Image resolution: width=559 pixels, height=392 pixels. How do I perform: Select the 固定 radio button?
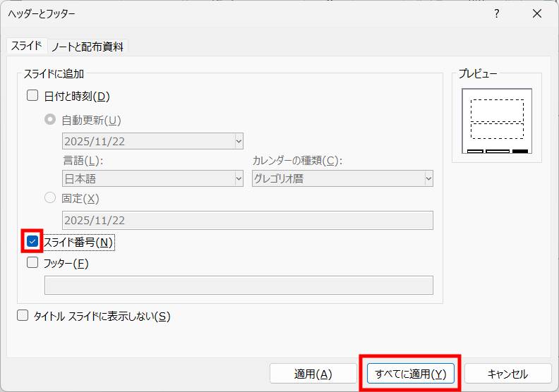pos(50,197)
